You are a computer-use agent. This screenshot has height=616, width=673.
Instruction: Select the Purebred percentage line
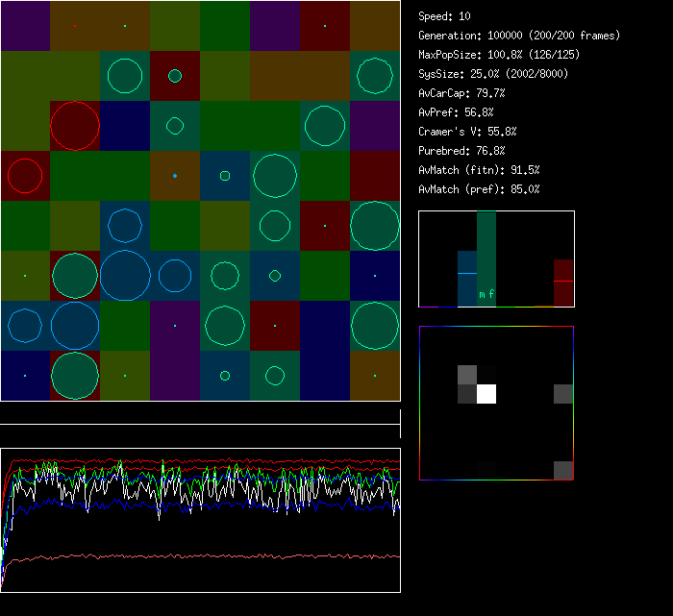(x=461, y=151)
